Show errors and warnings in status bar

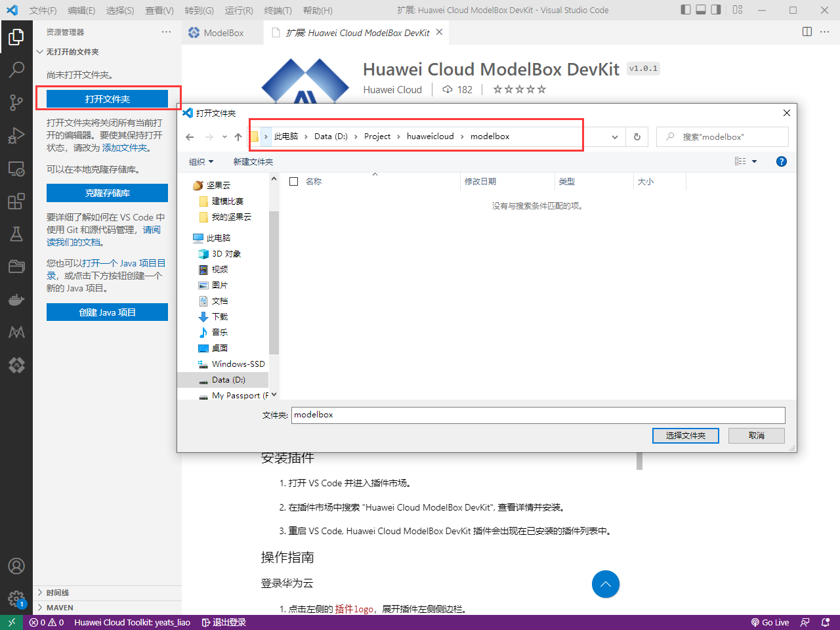(x=47, y=622)
